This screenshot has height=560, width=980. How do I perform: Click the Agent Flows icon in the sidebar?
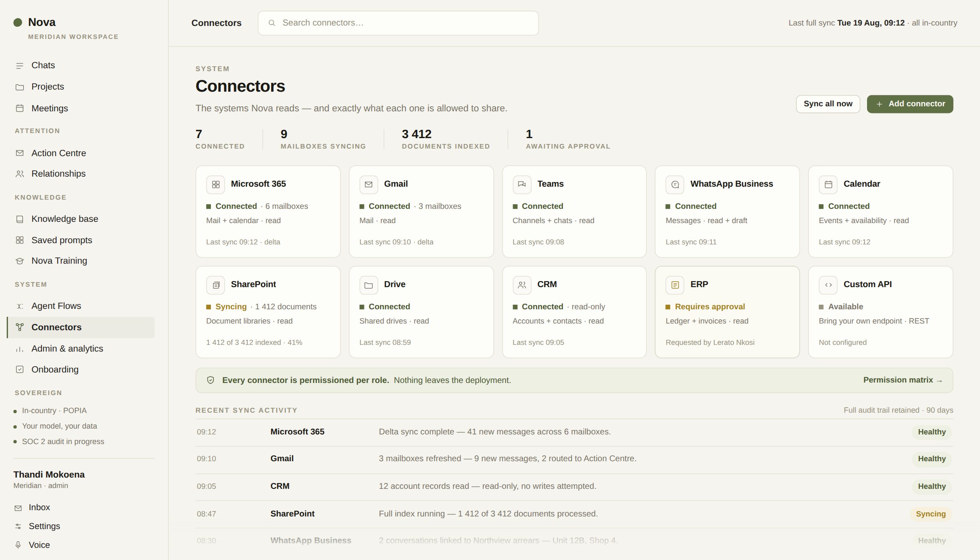[20, 306]
